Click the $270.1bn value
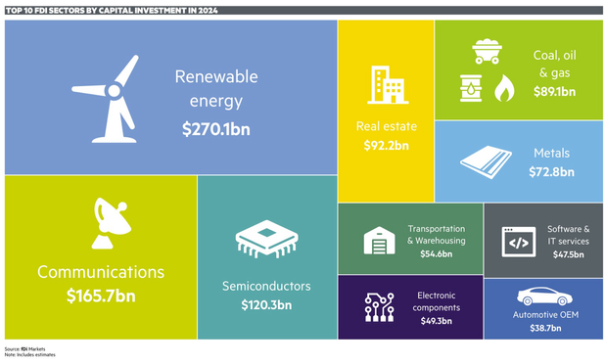The height and width of the screenshot is (364, 605). (216, 129)
